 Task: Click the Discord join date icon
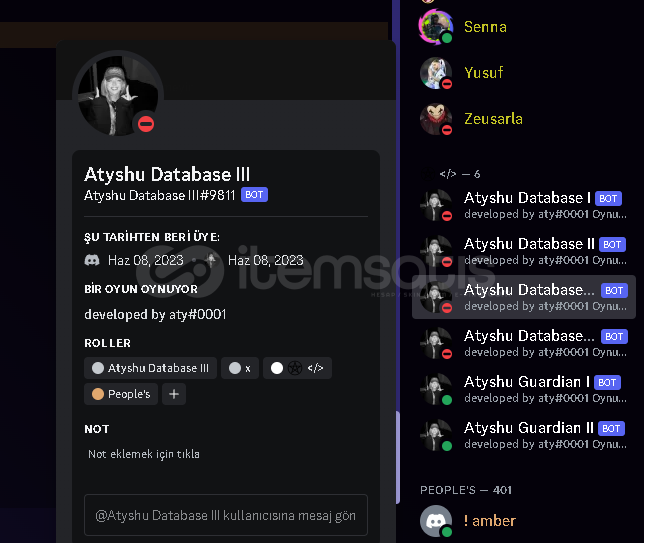92,260
